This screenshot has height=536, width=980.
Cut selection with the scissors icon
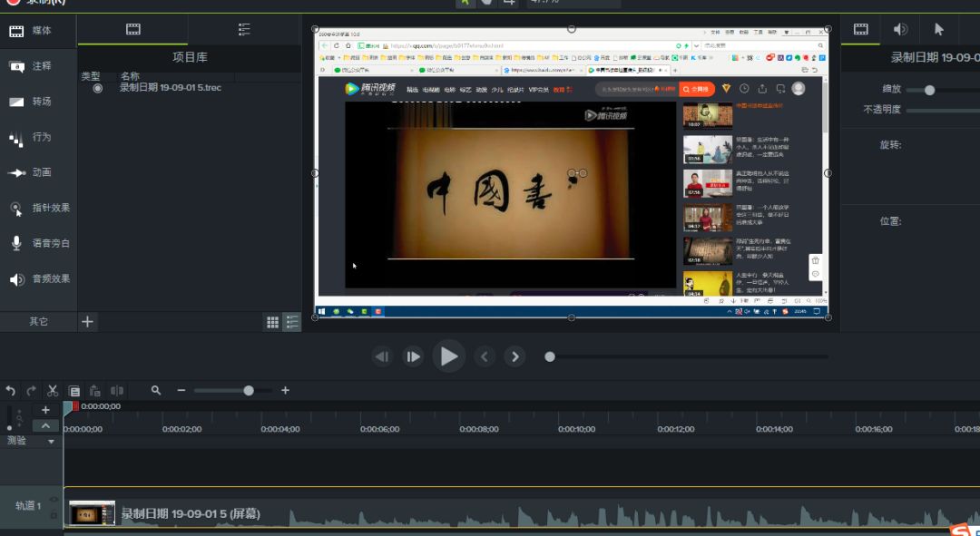coord(53,391)
